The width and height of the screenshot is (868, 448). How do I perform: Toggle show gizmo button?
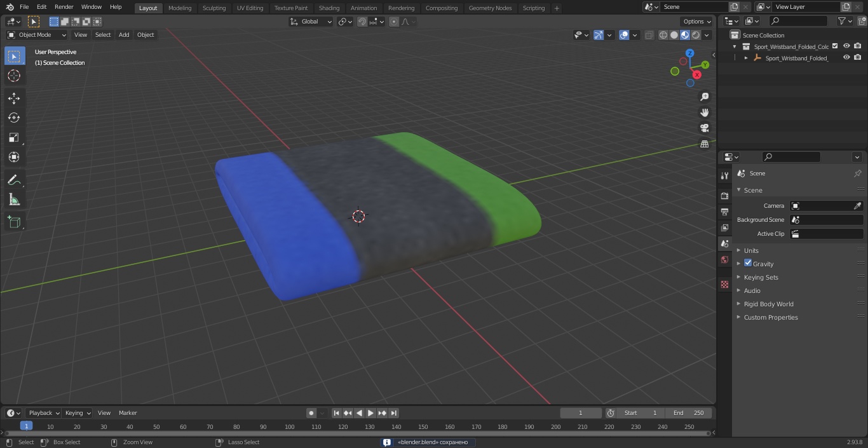click(599, 35)
